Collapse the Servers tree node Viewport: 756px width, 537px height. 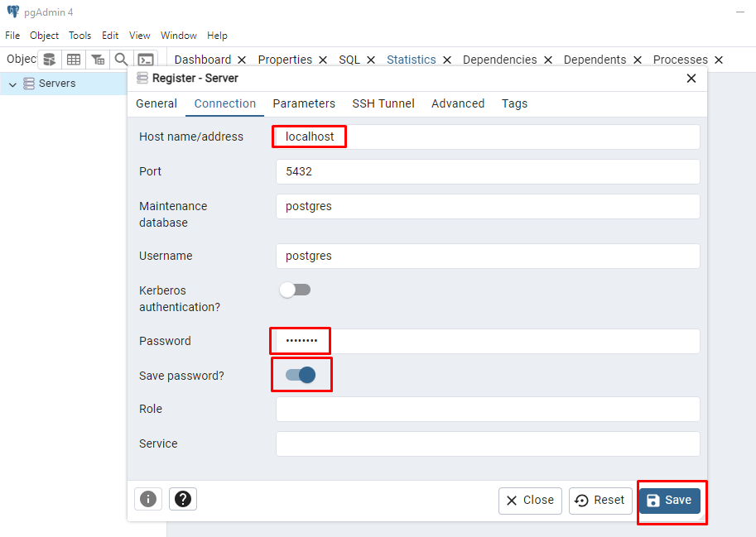pos(12,84)
